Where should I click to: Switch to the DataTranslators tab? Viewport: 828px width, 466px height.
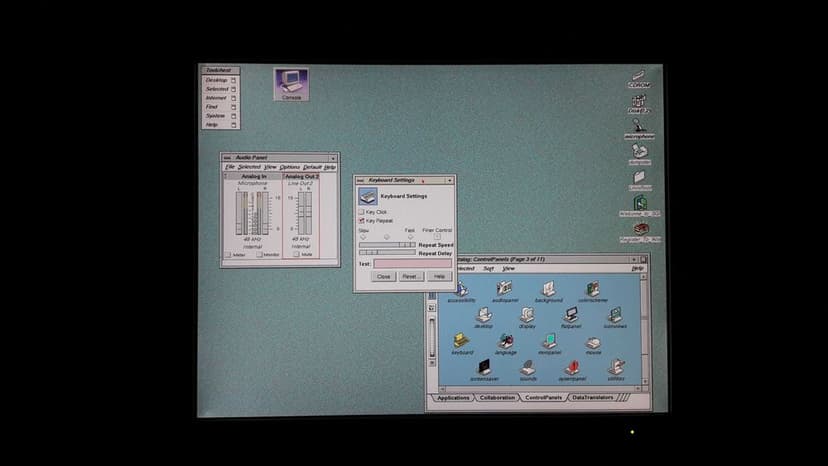[x=592, y=397]
